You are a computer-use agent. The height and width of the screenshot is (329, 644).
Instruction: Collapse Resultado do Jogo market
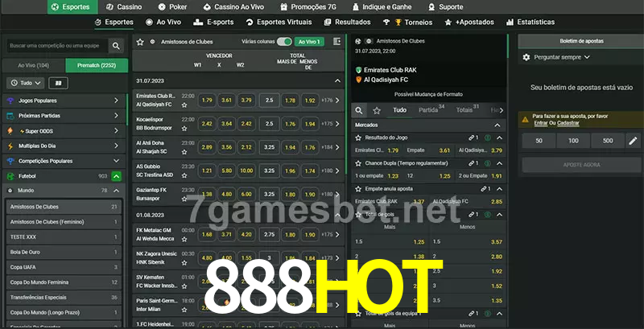pos(499,138)
